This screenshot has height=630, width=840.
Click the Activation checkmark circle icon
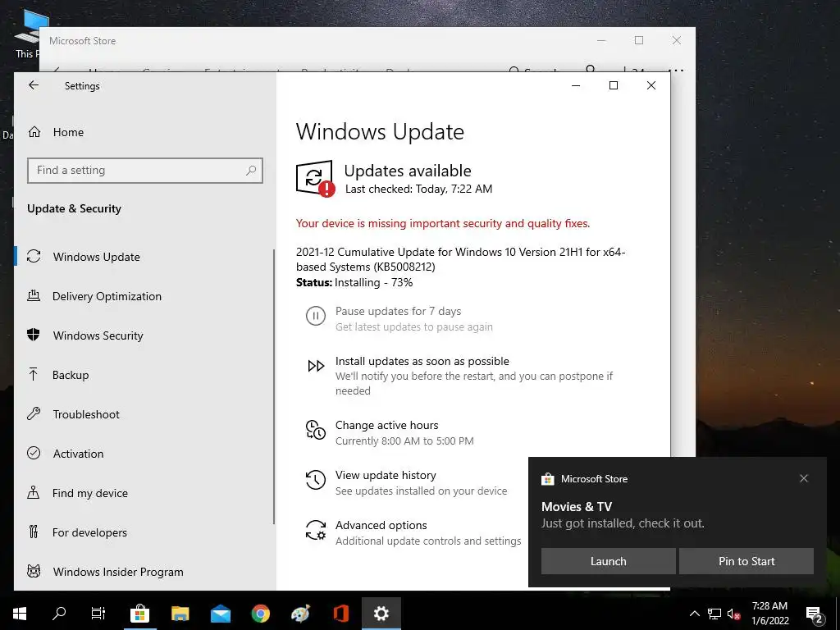click(x=34, y=453)
